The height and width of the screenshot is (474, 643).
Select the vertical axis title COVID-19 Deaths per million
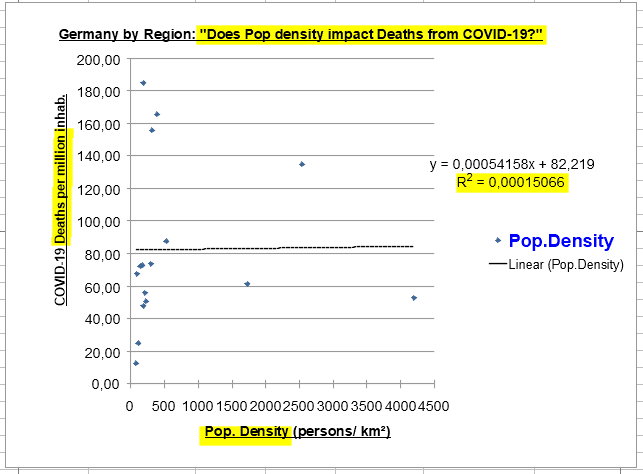pyautogui.click(x=60, y=200)
